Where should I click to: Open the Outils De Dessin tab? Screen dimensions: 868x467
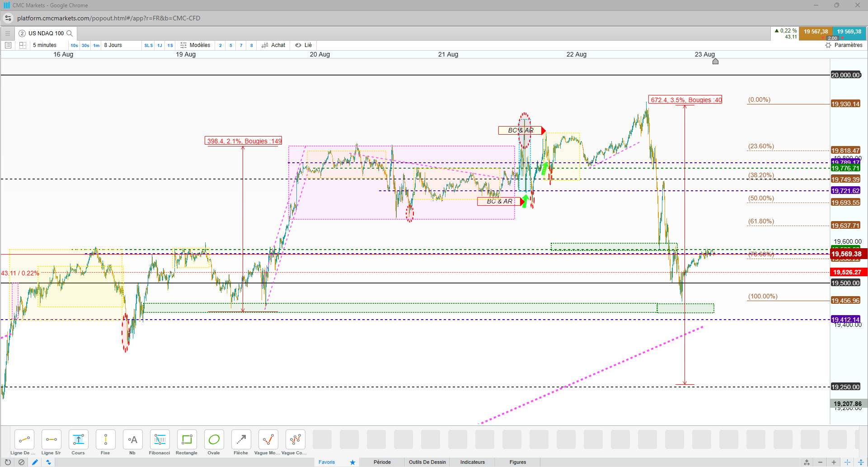tap(427, 462)
